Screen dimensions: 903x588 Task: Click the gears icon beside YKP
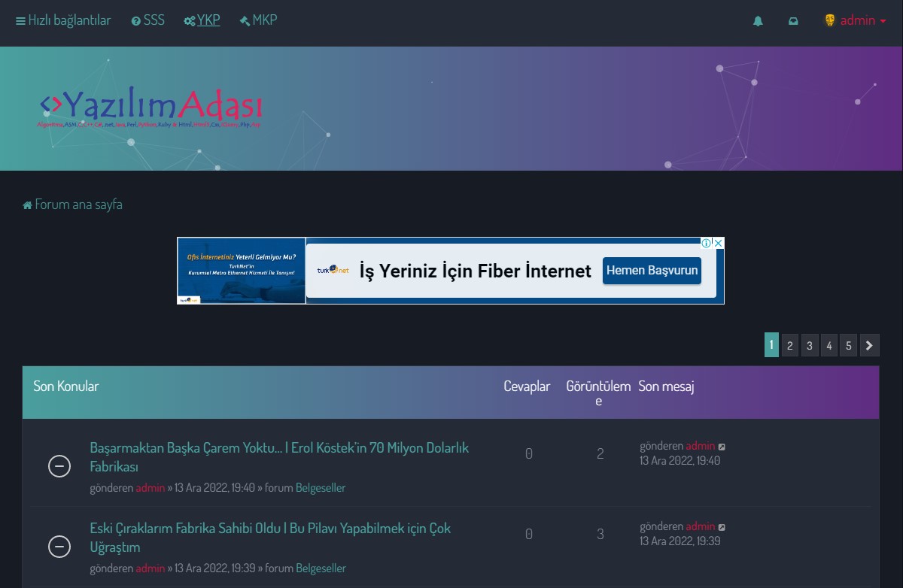[x=190, y=21]
